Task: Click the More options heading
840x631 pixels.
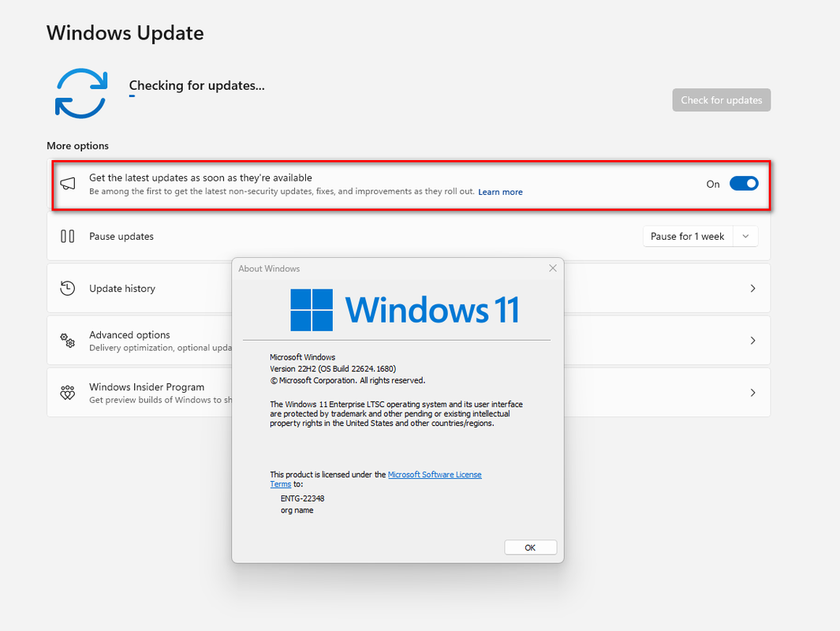Action: (77, 146)
